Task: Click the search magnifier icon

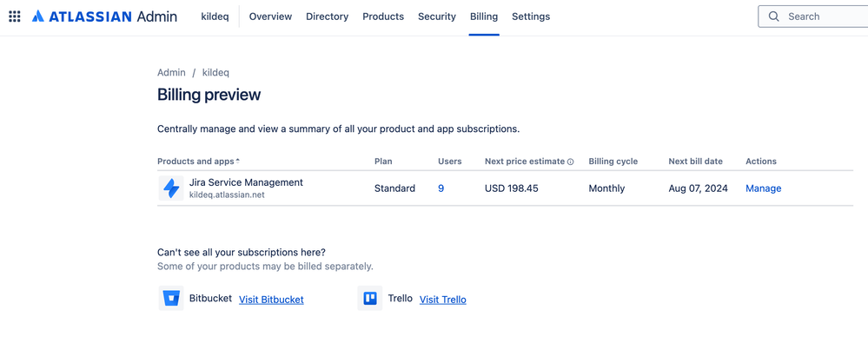Action: [x=774, y=16]
